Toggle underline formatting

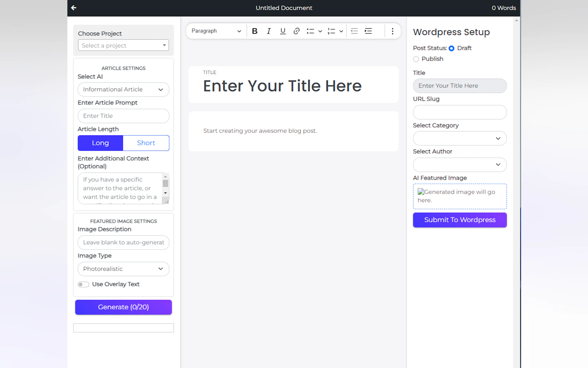tap(282, 31)
